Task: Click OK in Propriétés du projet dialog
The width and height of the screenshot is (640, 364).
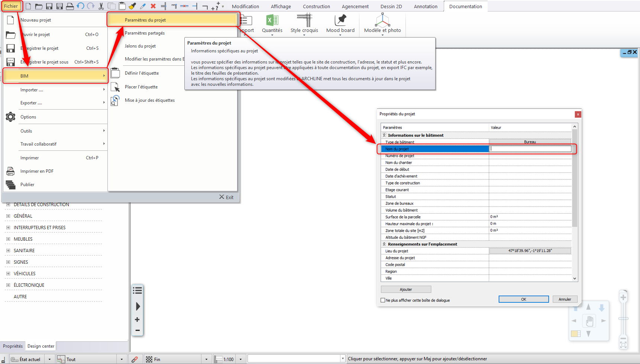Action: [x=524, y=299]
